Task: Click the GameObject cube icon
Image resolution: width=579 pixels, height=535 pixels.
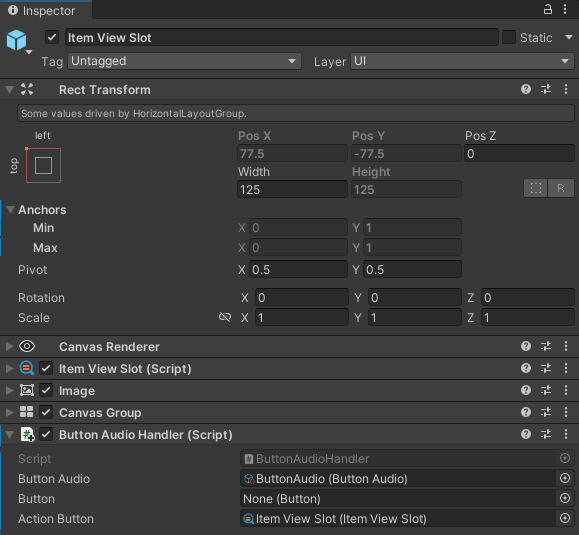Action: (17, 40)
